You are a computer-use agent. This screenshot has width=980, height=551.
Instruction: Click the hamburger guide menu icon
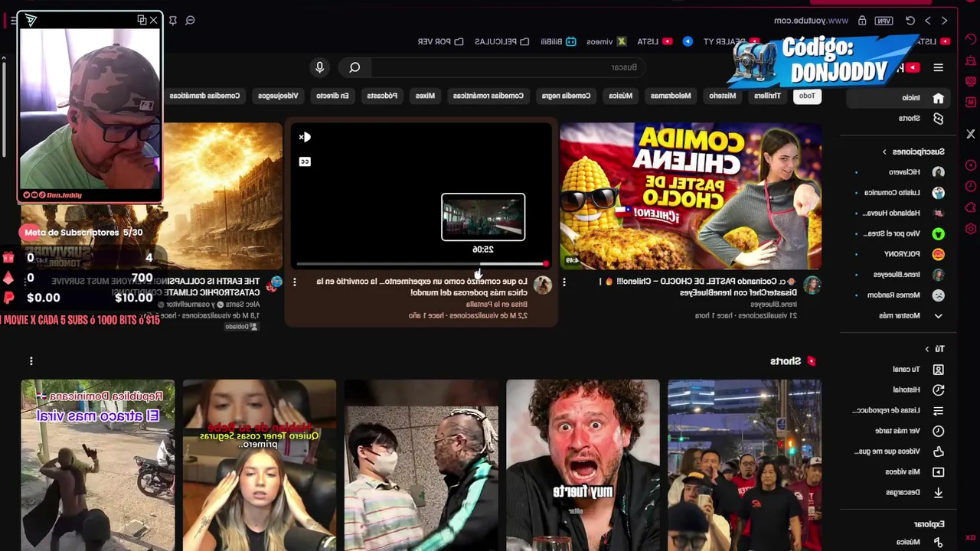click(x=938, y=67)
